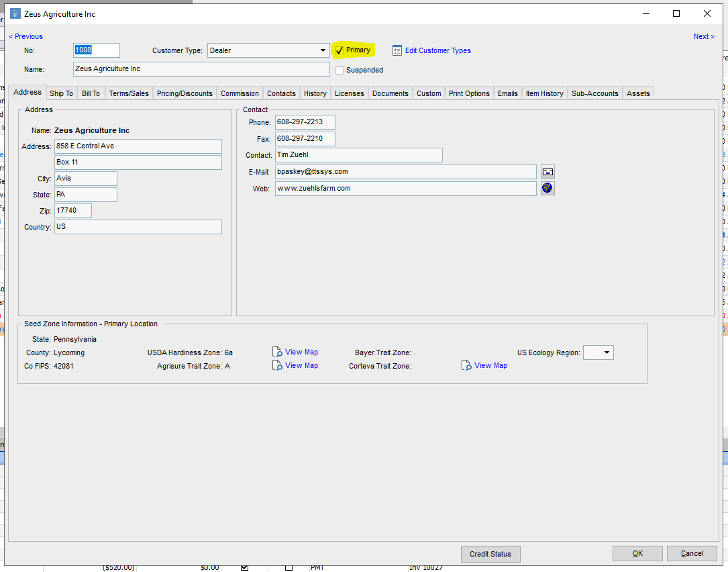Click the Credit Status button
Image resolution: width=728 pixels, height=572 pixels.
[490, 554]
